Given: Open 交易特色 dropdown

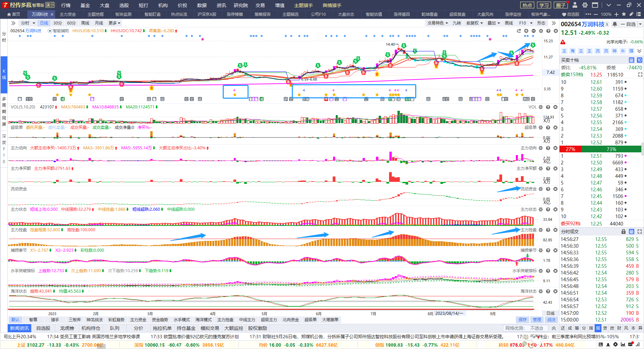Looking at the screenshot, I should point(438,23).
